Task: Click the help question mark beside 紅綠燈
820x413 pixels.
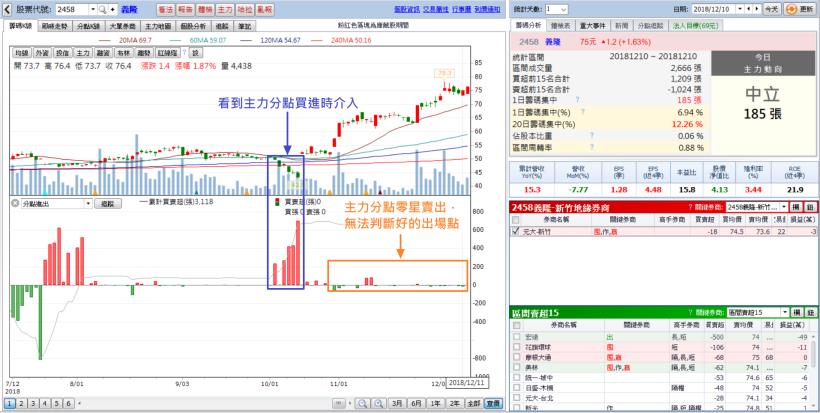Action: point(184,53)
